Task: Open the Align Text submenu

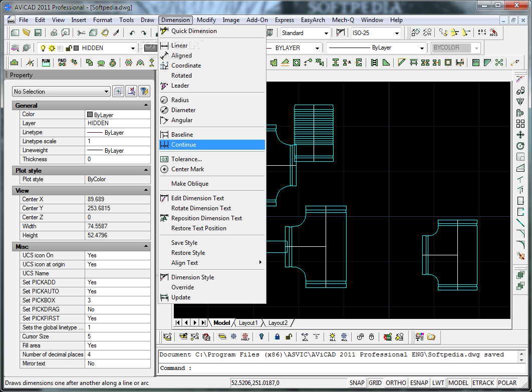Action: (x=212, y=263)
